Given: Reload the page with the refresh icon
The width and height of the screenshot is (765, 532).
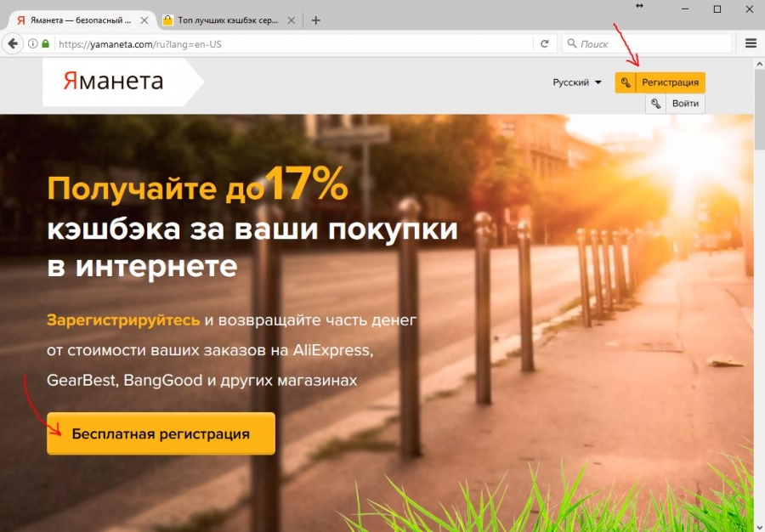Looking at the screenshot, I should (545, 44).
